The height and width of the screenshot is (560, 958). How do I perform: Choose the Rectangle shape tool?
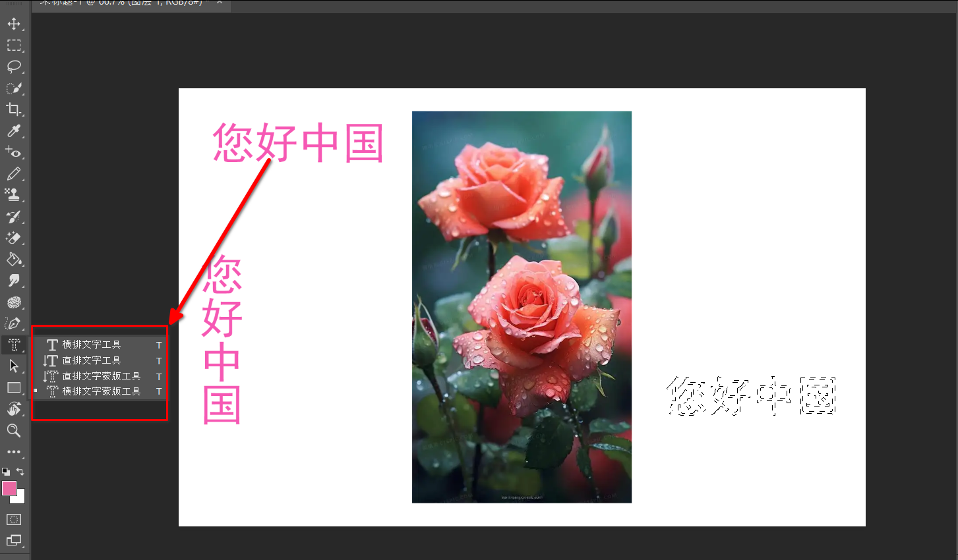pos(14,387)
